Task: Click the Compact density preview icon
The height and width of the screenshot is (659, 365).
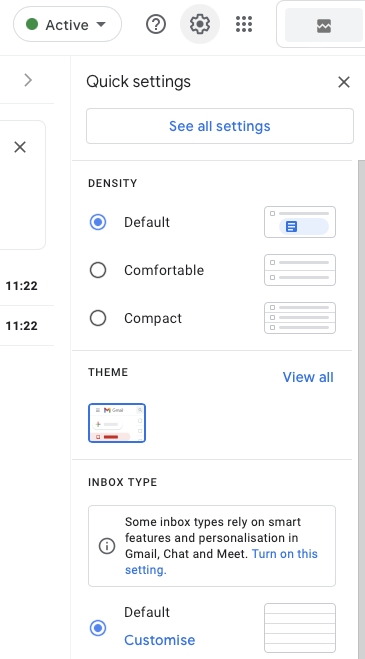Action: click(300, 318)
